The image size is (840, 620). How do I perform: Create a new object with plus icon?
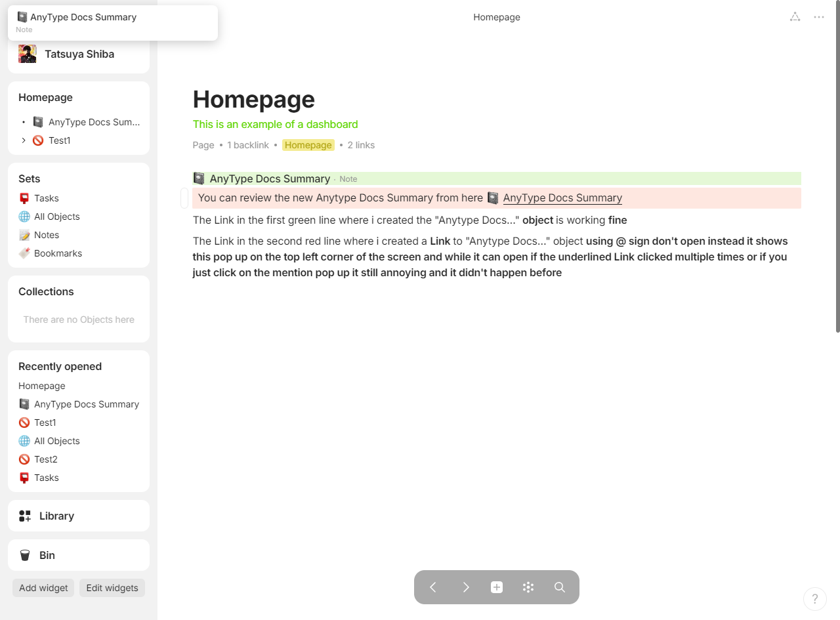click(497, 587)
